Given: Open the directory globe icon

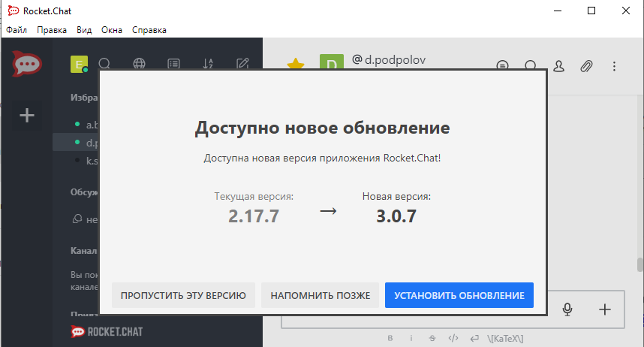Looking at the screenshot, I should click(139, 64).
